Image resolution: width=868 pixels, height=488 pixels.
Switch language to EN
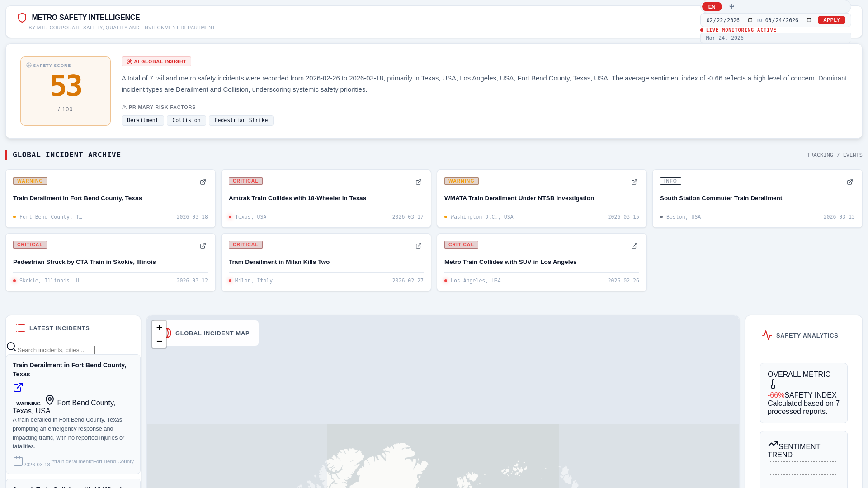(x=712, y=7)
